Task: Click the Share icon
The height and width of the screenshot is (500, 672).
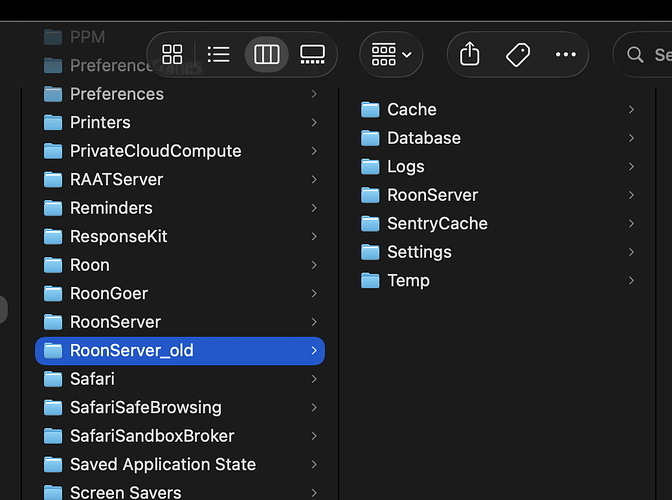Action: [470, 54]
